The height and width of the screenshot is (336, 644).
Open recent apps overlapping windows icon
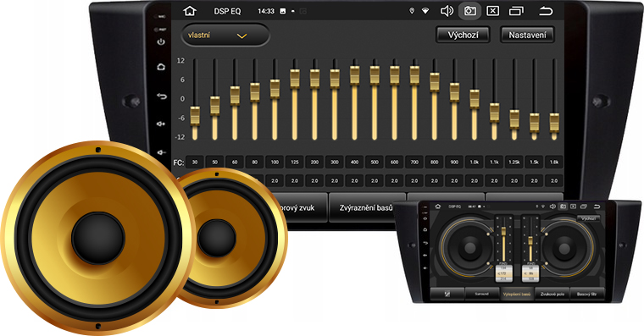pos(516,11)
